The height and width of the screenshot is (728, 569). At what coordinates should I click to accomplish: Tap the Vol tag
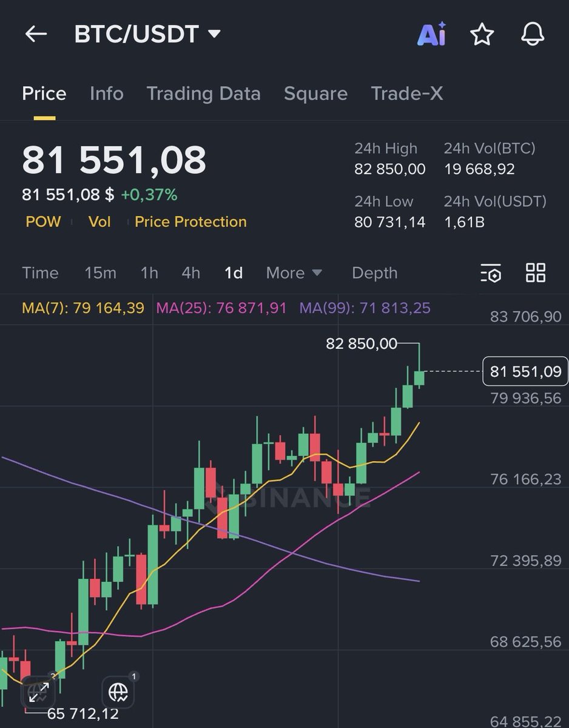point(99,221)
